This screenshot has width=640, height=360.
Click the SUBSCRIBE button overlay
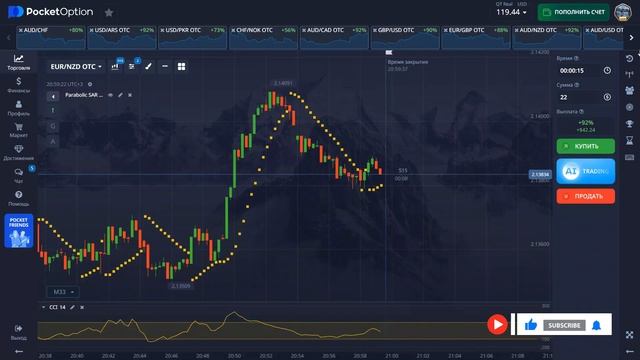[564, 325]
